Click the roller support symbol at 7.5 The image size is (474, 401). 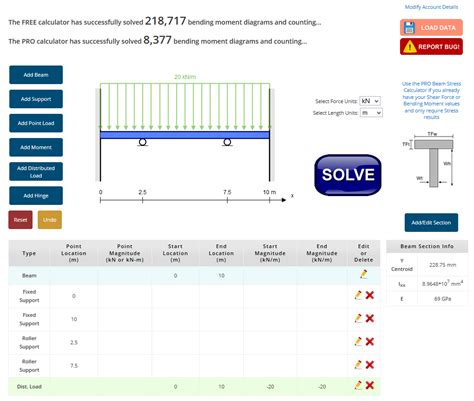pos(228,143)
